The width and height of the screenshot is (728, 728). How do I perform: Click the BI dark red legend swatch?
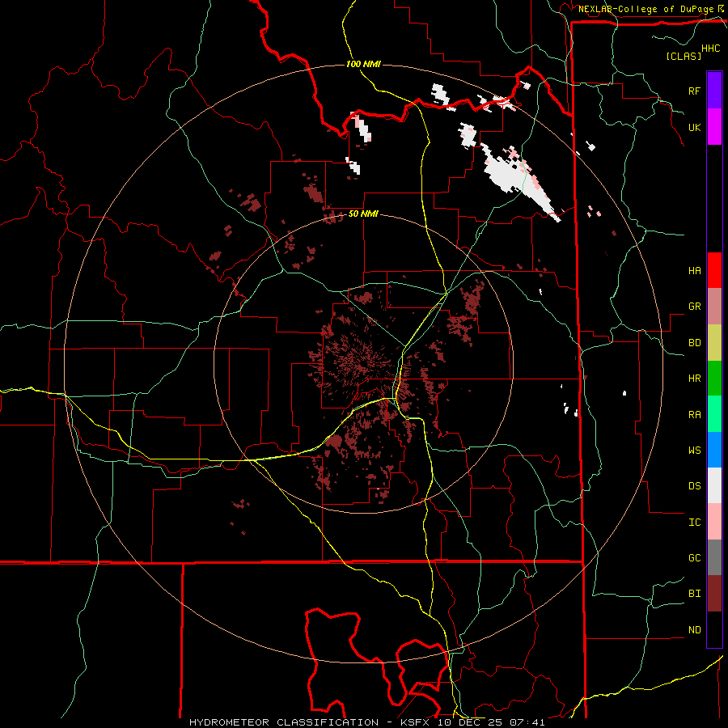(x=714, y=594)
